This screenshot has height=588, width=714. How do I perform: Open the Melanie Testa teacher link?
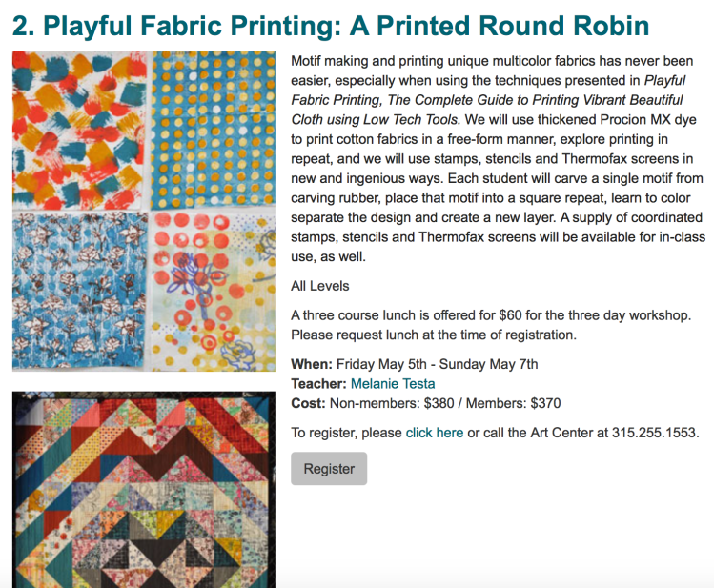[x=393, y=383]
